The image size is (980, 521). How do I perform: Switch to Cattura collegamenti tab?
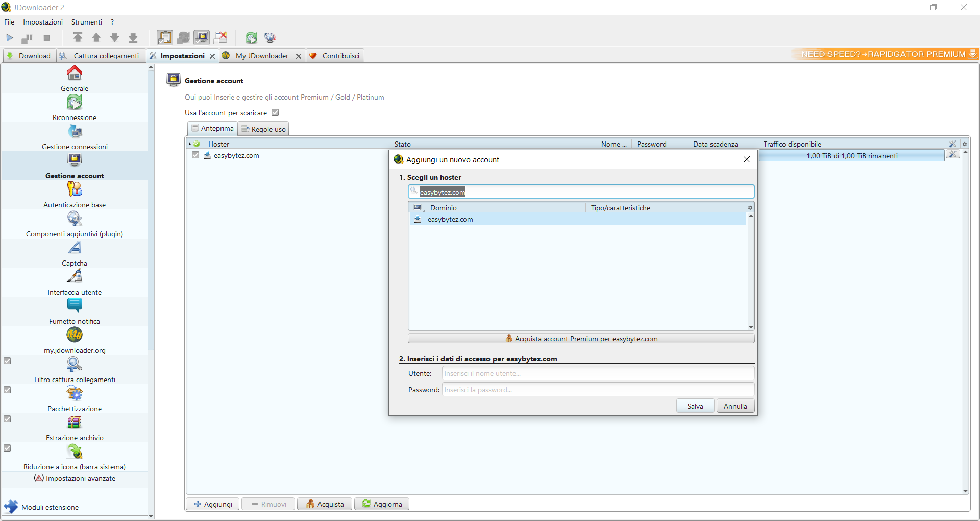point(100,56)
